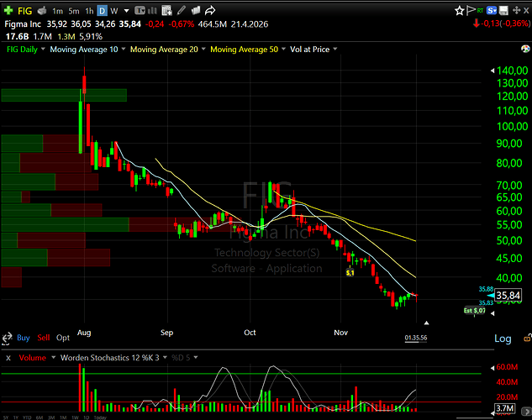Click the save disk icon
Viewport: 532px width, 420px height.
tap(503, 11)
